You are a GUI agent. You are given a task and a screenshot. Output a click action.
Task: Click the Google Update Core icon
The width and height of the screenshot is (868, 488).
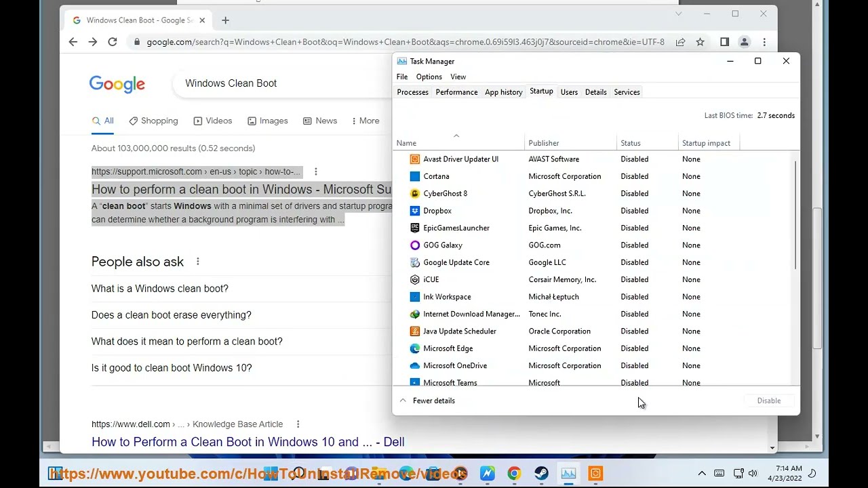(x=415, y=262)
